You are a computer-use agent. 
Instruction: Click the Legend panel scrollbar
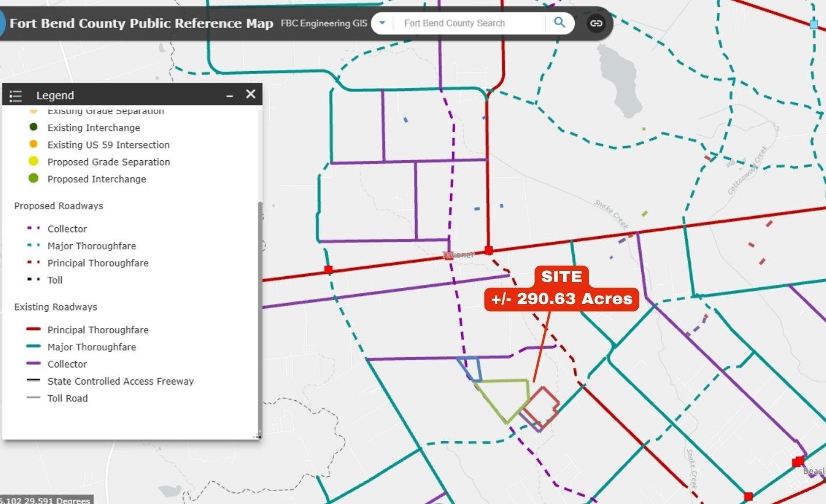tap(260, 318)
